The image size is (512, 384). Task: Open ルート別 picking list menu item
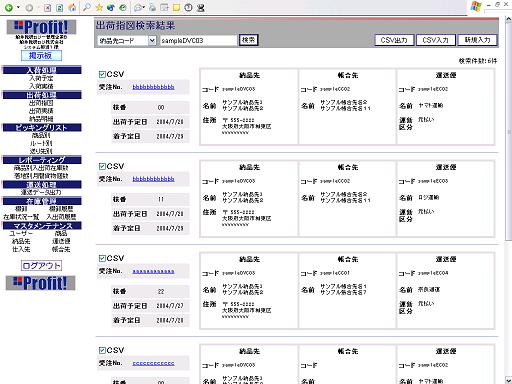point(41,143)
